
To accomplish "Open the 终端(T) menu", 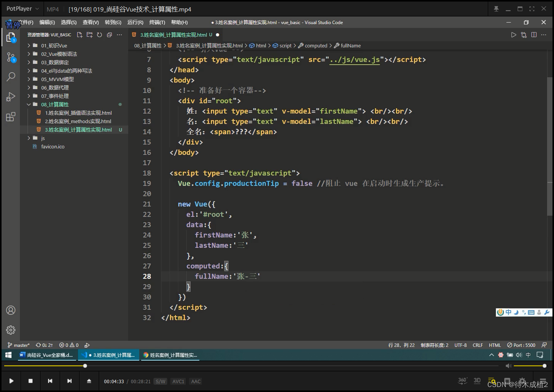I will pos(157,23).
